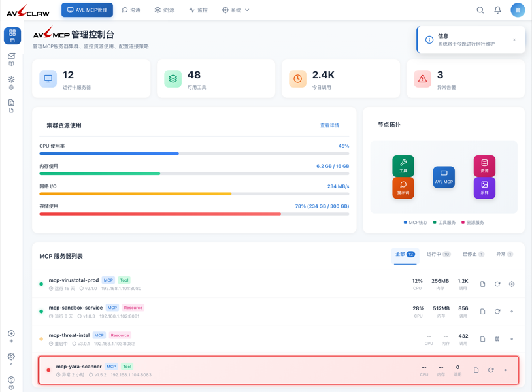Click the 查看详情 link
Viewport: 532px width, 392px height.
(329, 125)
